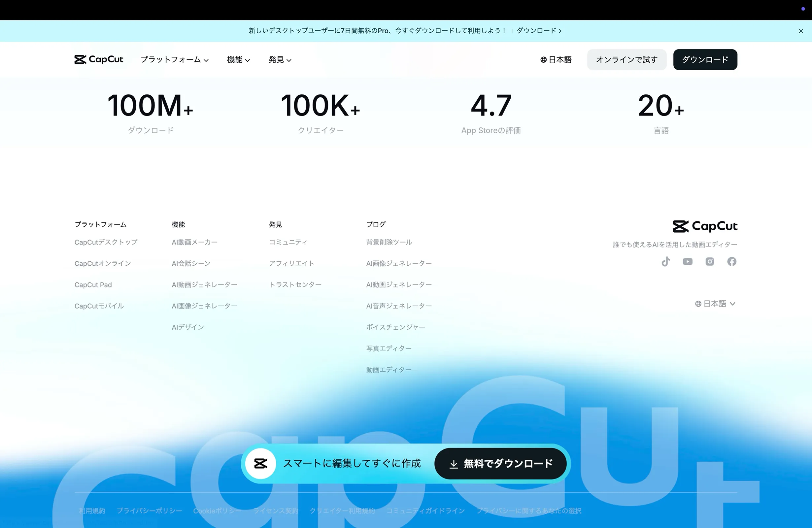Expand 機能 menu in header
This screenshot has height=528, width=812.
(x=238, y=60)
